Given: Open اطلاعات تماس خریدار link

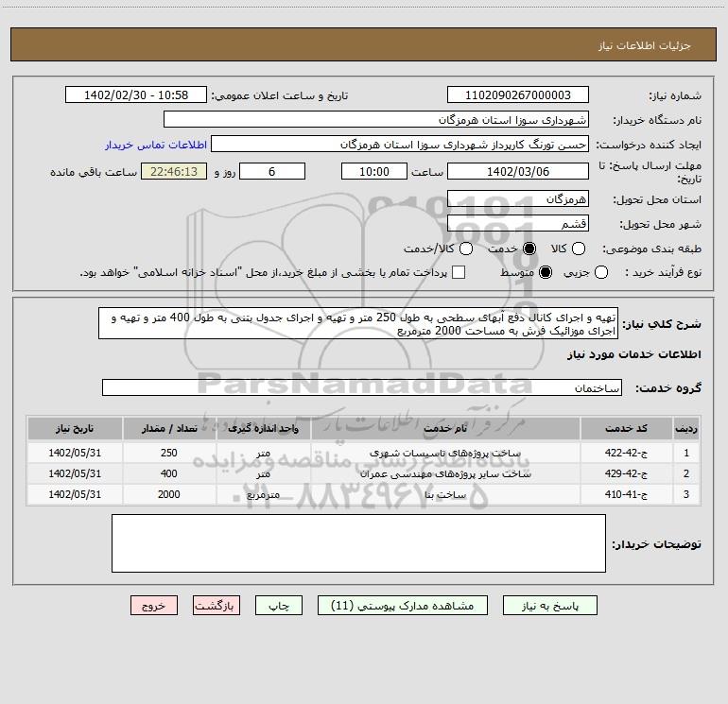Looking at the screenshot, I should click(x=156, y=145).
